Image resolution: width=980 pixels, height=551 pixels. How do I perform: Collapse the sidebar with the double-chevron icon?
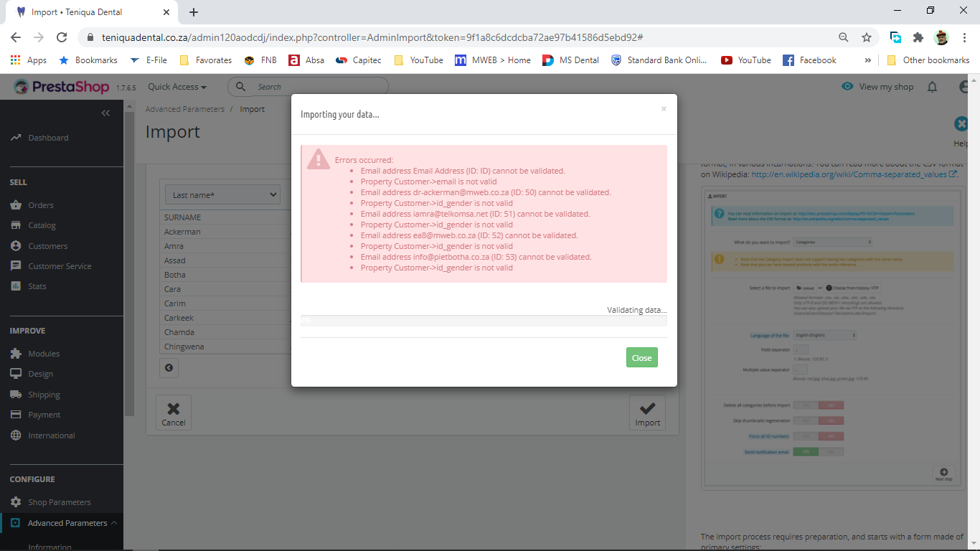pyautogui.click(x=106, y=113)
